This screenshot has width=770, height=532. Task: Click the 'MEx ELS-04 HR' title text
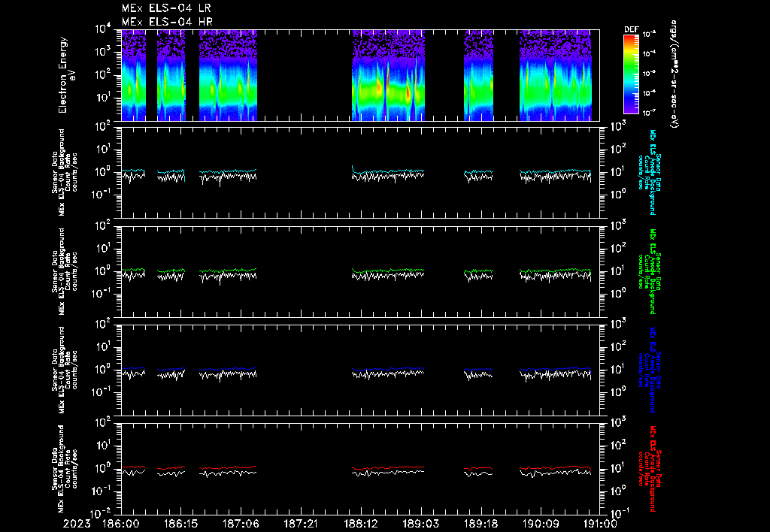167,22
